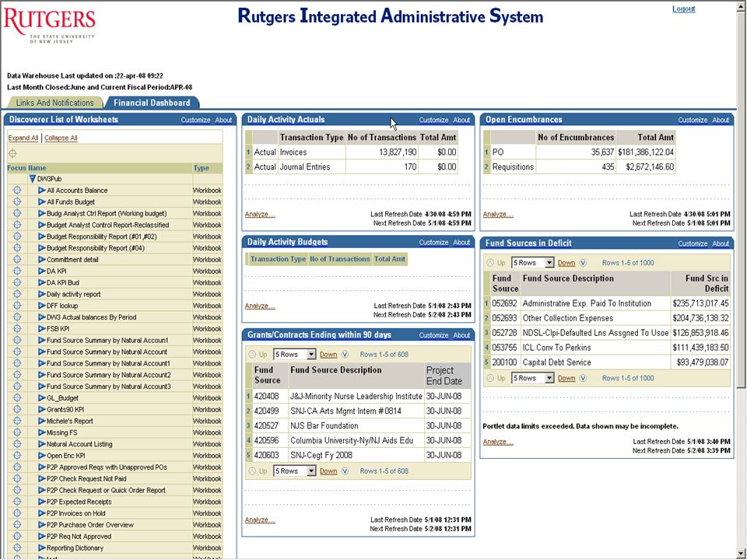Open top 5 Rows dropdown in Grants/Contracts
Screen dimensions: 747x560
(x=294, y=355)
